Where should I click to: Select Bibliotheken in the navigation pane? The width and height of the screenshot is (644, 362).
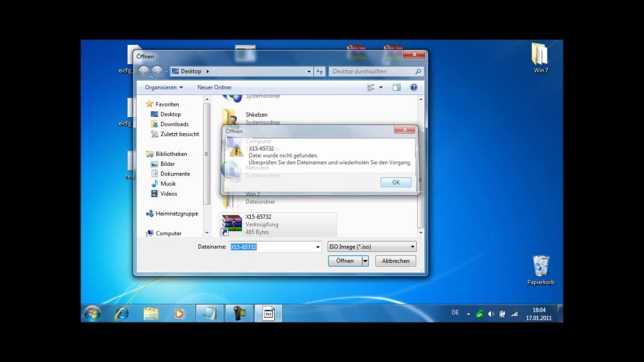(166, 154)
